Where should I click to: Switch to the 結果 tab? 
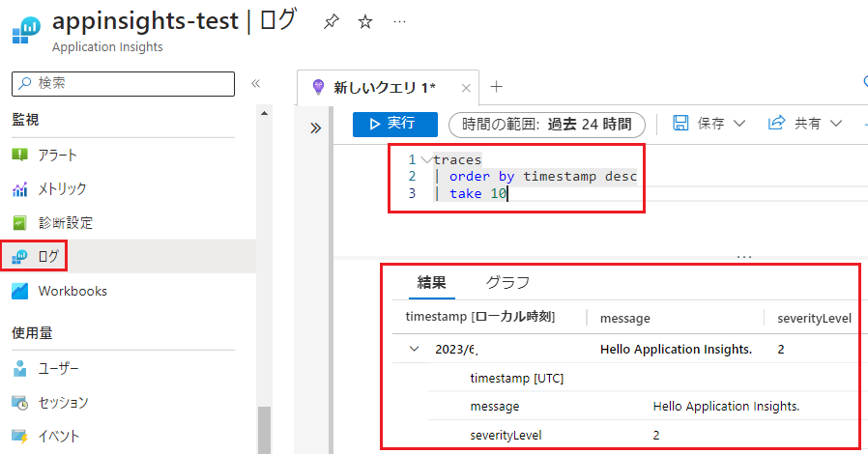pos(431,283)
